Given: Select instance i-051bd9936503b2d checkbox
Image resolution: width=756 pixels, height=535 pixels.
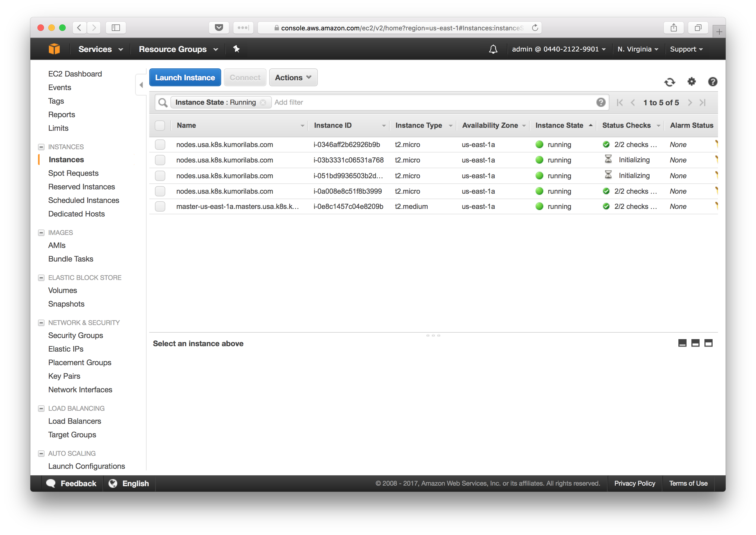Looking at the screenshot, I should [160, 176].
